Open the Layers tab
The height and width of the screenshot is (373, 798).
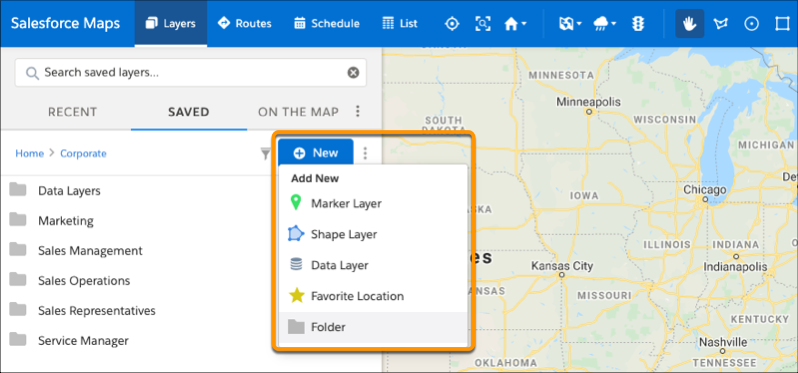(x=170, y=23)
